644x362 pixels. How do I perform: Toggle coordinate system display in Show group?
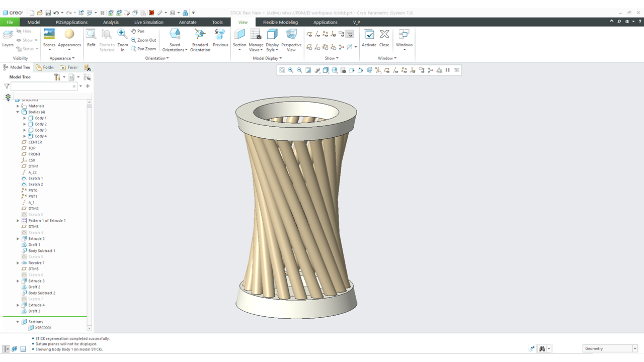(334, 34)
